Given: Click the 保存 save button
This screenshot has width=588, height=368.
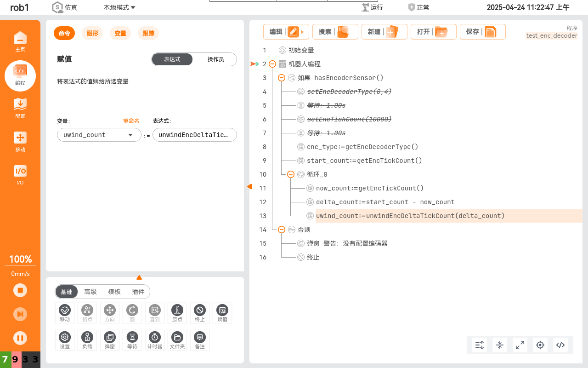Looking at the screenshot, I should tap(482, 32).
